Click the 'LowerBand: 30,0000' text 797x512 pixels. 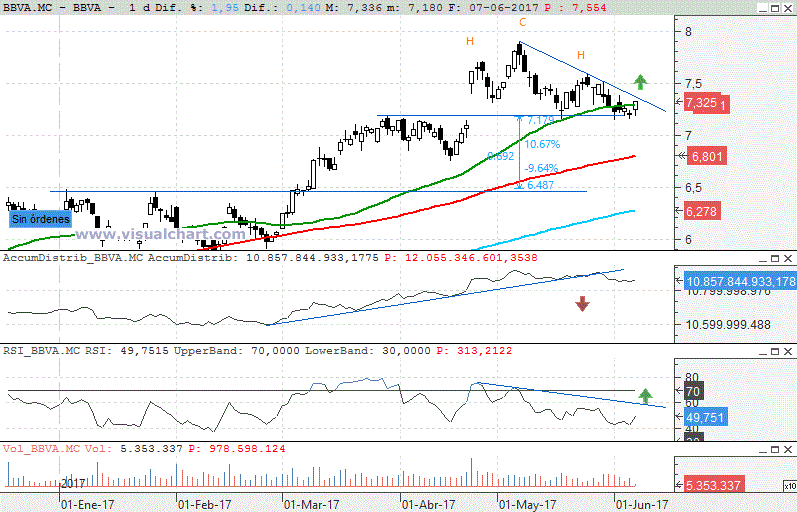367,351
